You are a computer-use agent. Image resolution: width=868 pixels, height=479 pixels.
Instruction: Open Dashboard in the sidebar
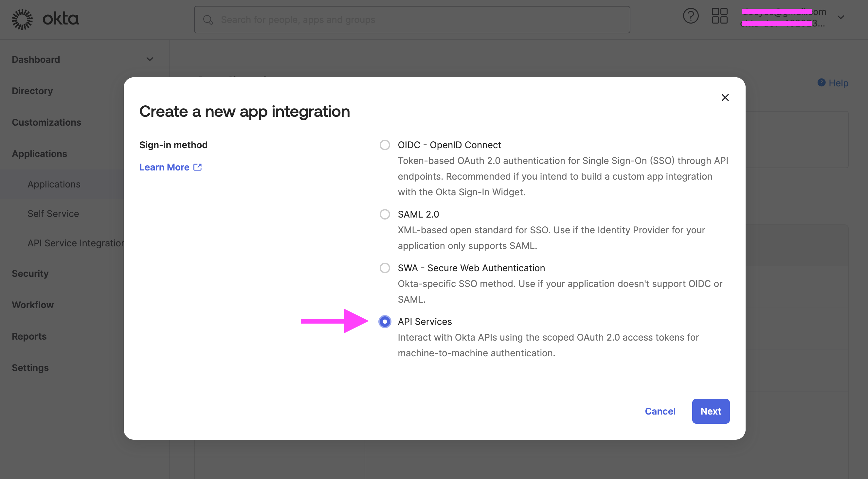point(36,60)
